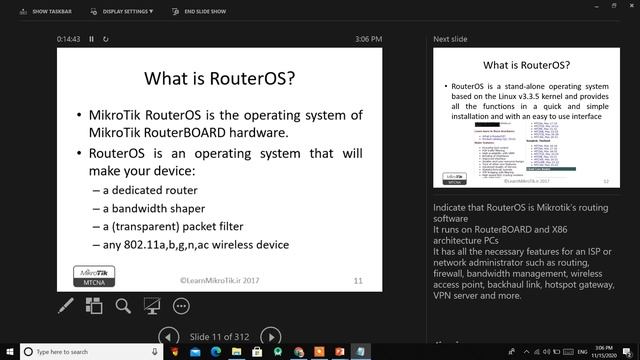Image resolution: width=640 pixels, height=360 pixels.
Task: Open more slide show options menu
Action: pyautogui.click(x=181, y=306)
